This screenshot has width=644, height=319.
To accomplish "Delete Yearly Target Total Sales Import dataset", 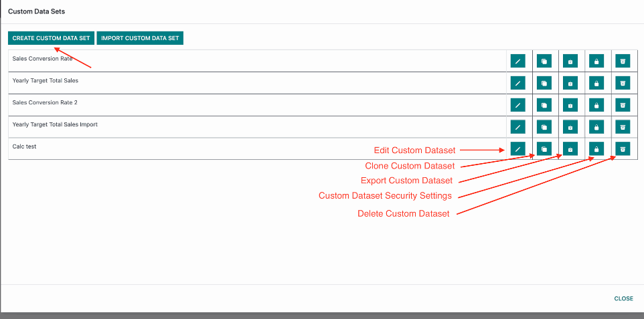I will click(x=623, y=127).
